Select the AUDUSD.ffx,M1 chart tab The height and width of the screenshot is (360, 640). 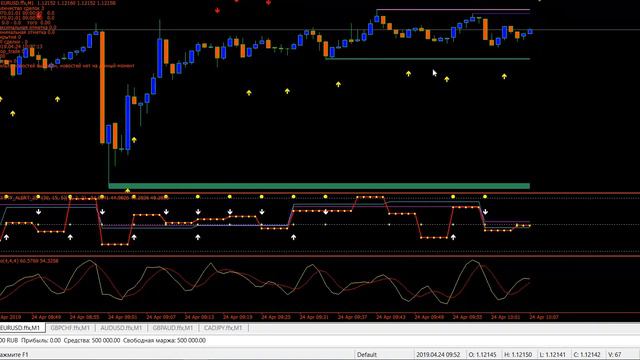coord(121,328)
